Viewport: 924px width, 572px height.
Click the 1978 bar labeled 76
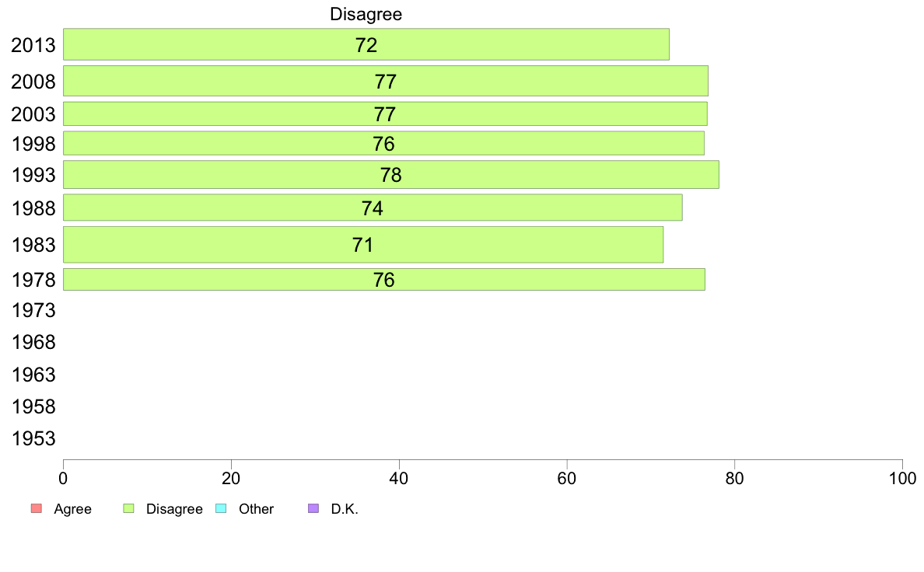[383, 279]
